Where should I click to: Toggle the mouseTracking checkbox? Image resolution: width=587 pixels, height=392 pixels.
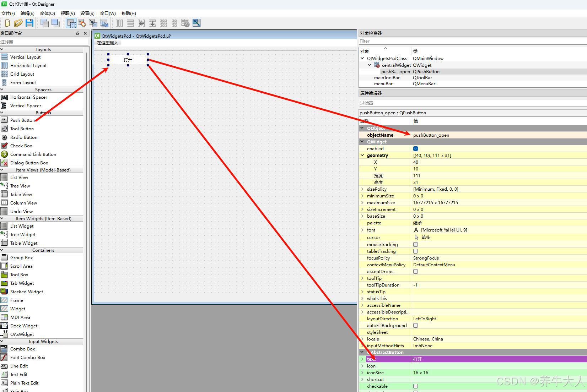(x=415, y=244)
